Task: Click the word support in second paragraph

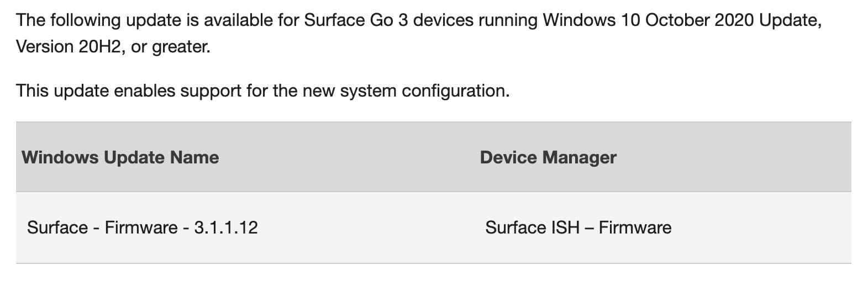Action: (x=211, y=91)
